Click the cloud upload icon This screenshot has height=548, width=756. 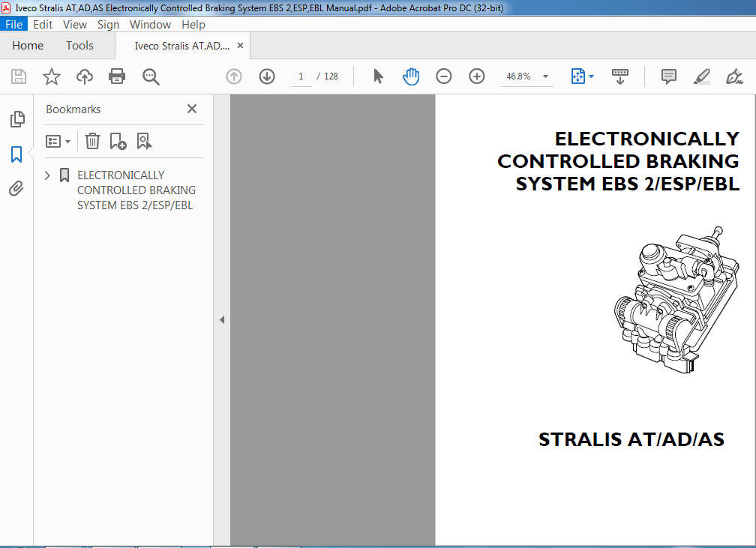[85, 76]
